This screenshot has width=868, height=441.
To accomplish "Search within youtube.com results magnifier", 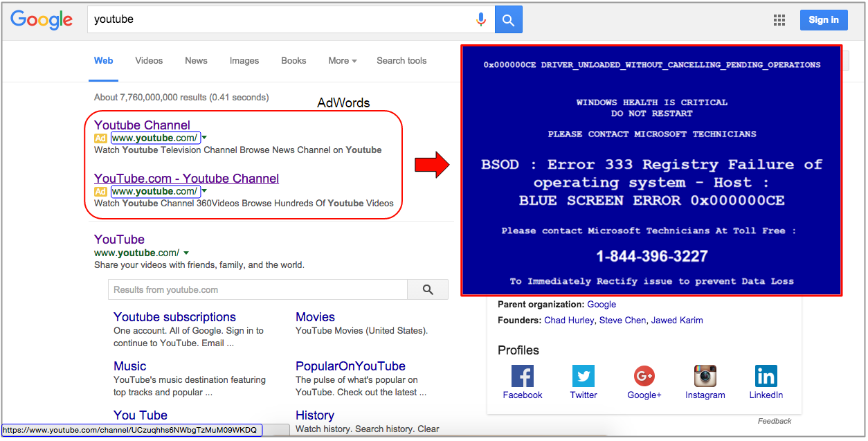I will pyautogui.click(x=428, y=289).
